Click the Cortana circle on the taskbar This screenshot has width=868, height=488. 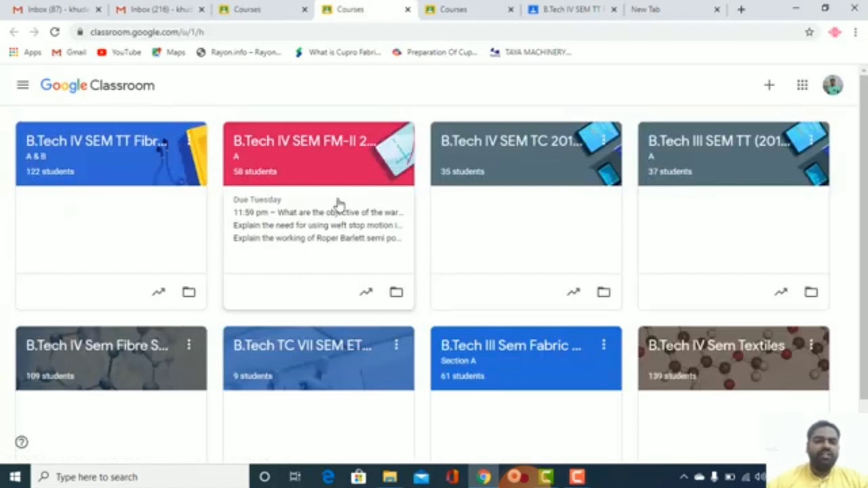(264, 476)
